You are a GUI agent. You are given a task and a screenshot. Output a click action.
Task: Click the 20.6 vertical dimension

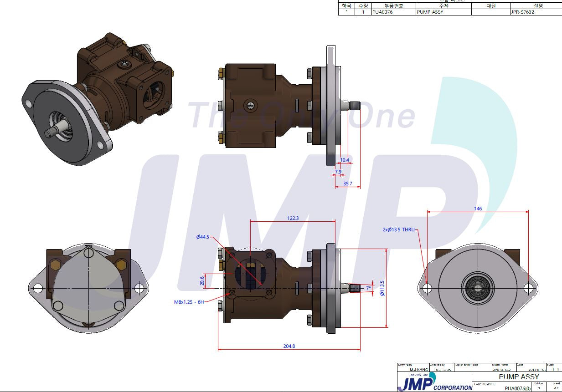click(202, 281)
